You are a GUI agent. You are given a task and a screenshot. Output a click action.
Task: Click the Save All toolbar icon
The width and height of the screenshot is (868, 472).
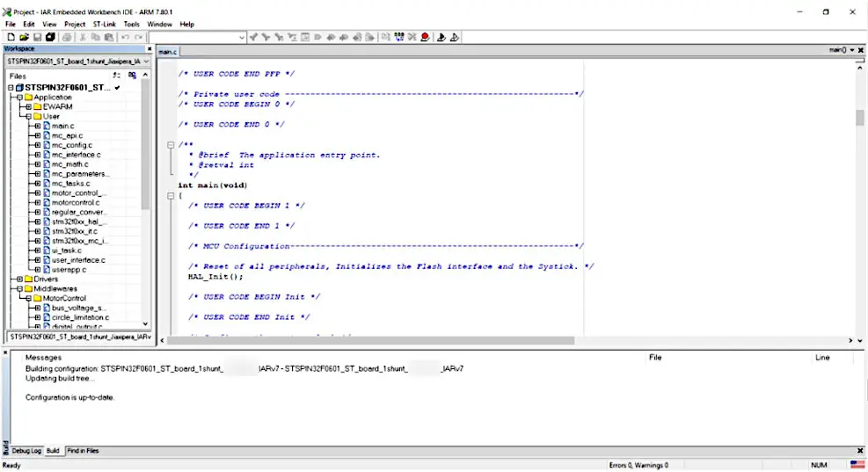pyautogui.click(x=50, y=38)
